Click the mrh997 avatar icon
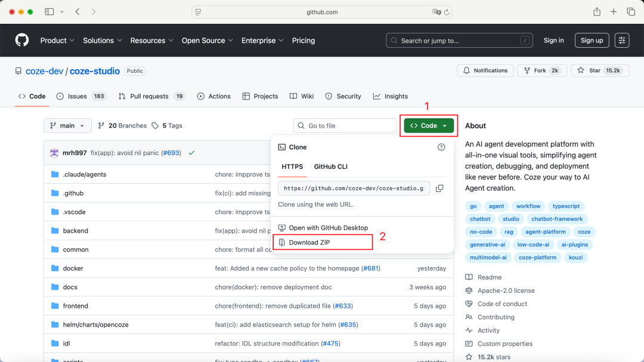Viewport: 644px width, 362px height. point(54,153)
